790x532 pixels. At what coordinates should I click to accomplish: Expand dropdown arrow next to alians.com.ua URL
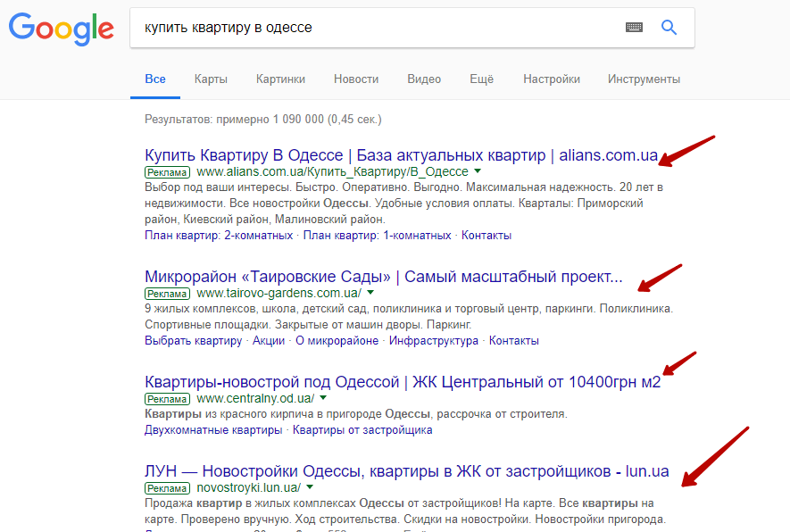(478, 171)
